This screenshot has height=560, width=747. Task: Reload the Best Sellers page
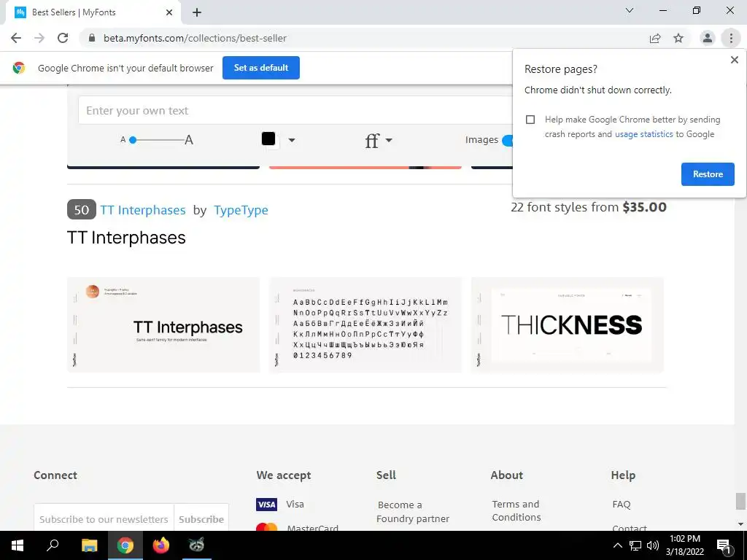63,38
